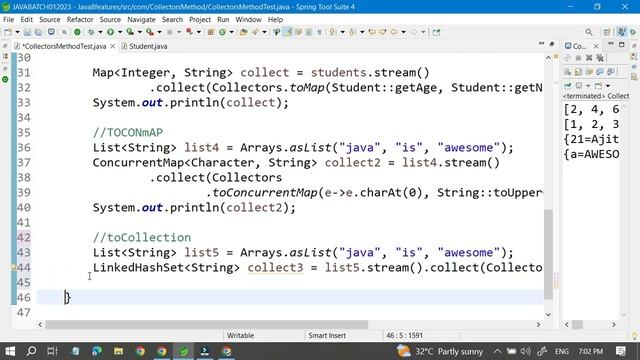This screenshot has height=360, width=640.
Task: Close the CollectorsMethodTest.java tab
Action: coord(113,46)
